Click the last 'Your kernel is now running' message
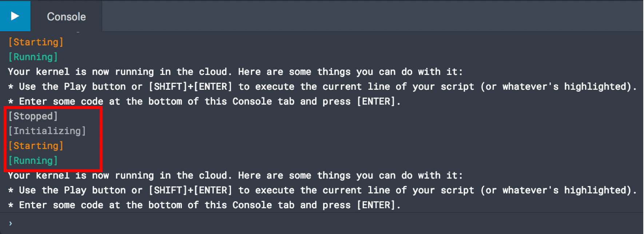The width and height of the screenshot is (644, 234). pyautogui.click(x=235, y=175)
